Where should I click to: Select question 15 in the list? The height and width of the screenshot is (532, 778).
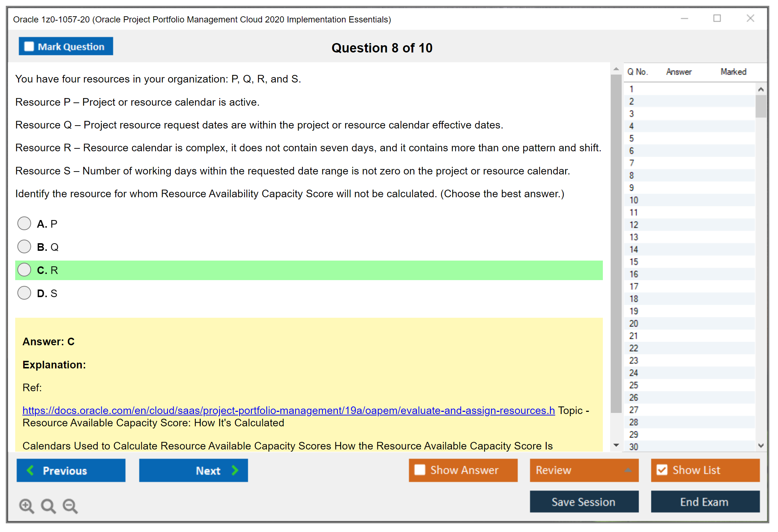[634, 262]
